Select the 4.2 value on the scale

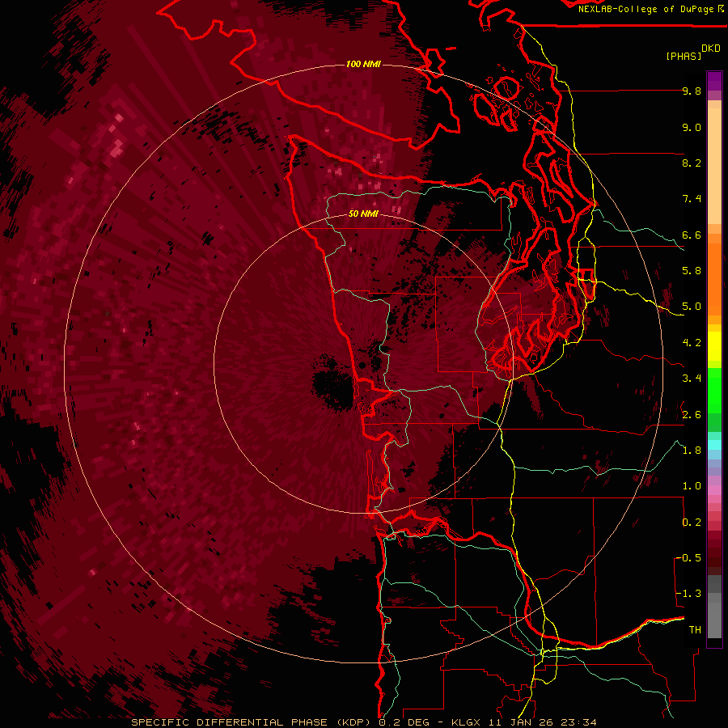[692, 343]
